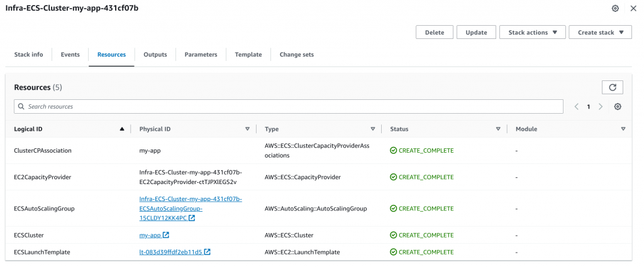This screenshot has width=644, height=267.
Task: Click next page arrow in pagination
Action: 601,107
